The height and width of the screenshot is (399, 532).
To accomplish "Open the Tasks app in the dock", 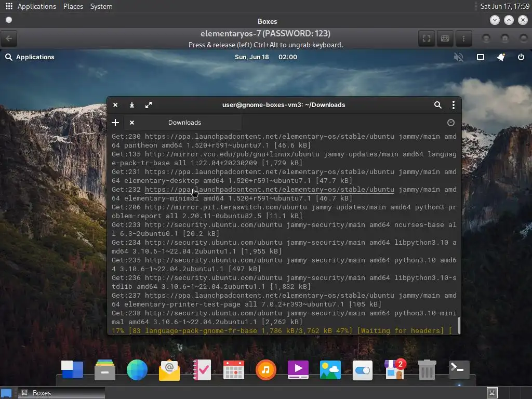I will 202,370.
